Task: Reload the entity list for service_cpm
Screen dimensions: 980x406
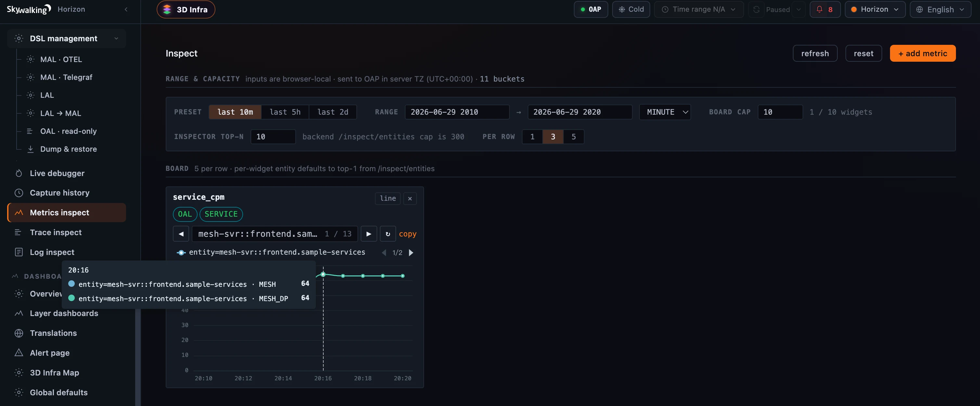Action: point(388,234)
